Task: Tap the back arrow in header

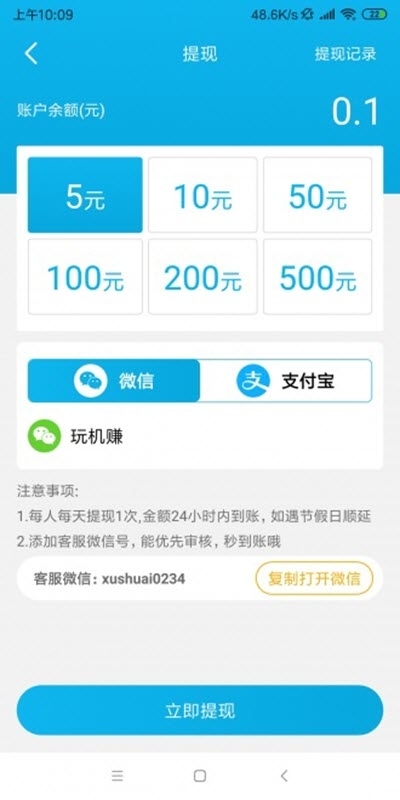Action: pos(31,54)
